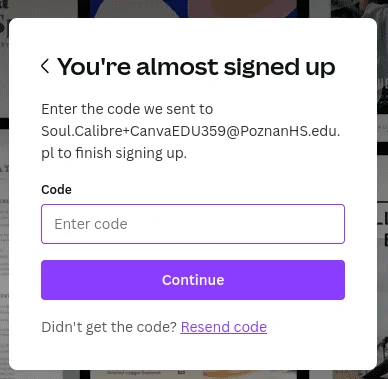Click the Enter code placeholder text
Screen dimensions: 388x379
[91, 224]
